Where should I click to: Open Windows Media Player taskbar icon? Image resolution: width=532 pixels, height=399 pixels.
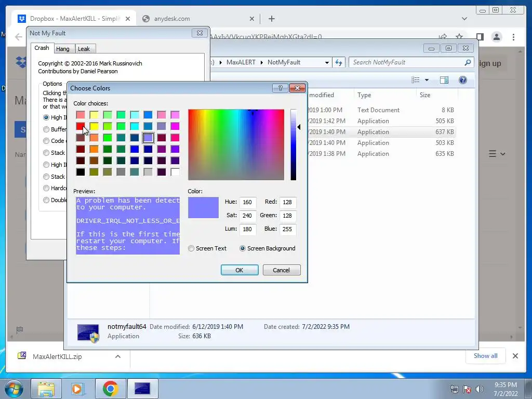coord(78,389)
